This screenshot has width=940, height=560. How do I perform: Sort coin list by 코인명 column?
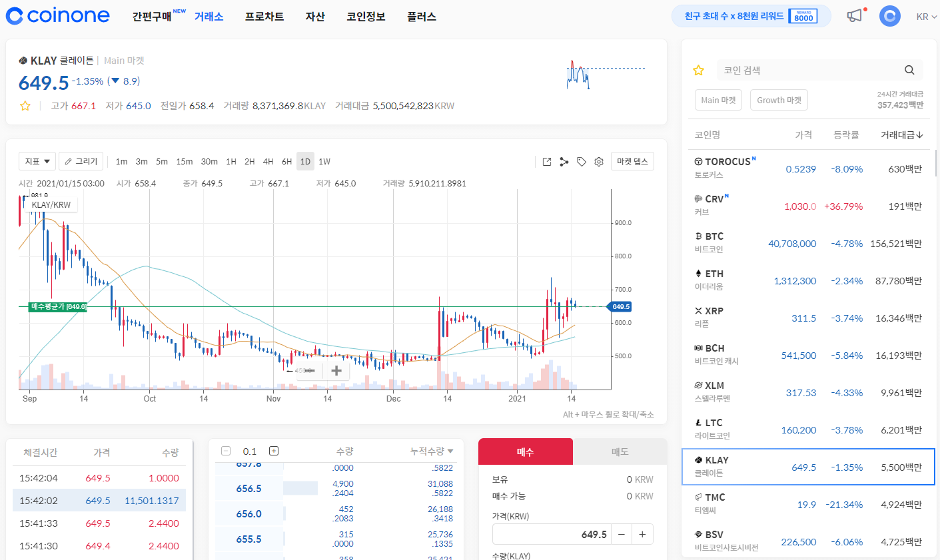click(x=707, y=135)
